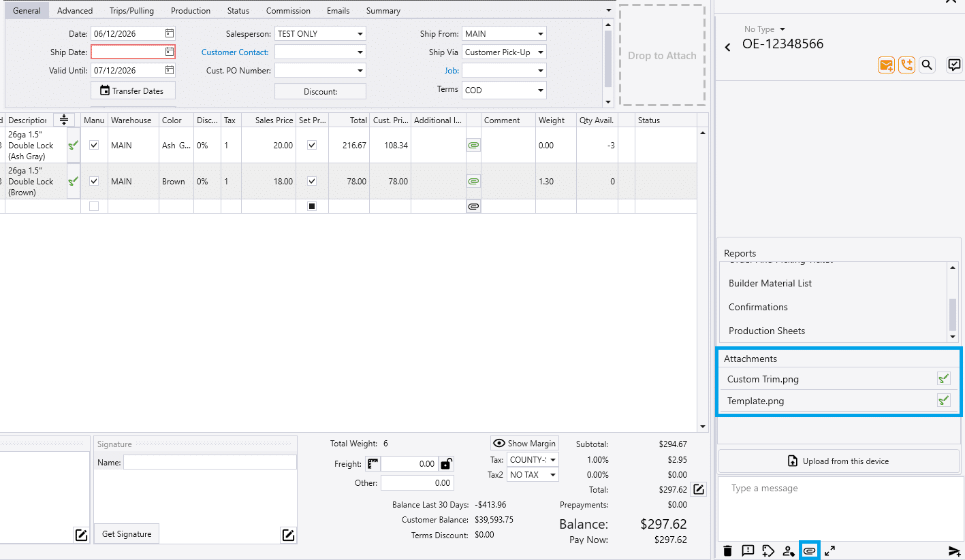The image size is (965, 560).
Task: Attach a file using the paperclip icon
Action: coord(809,550)
